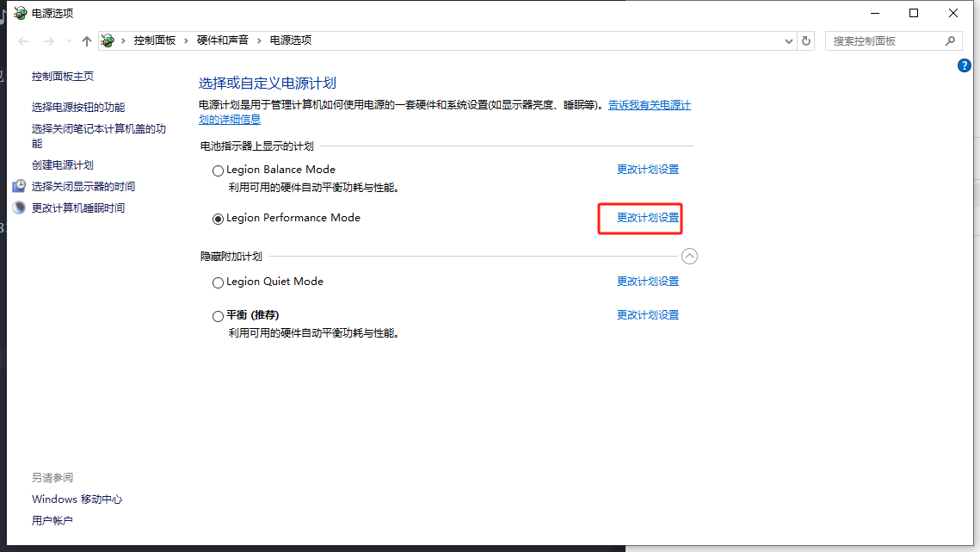Click the display-off time monitor icon

point(19,187)
